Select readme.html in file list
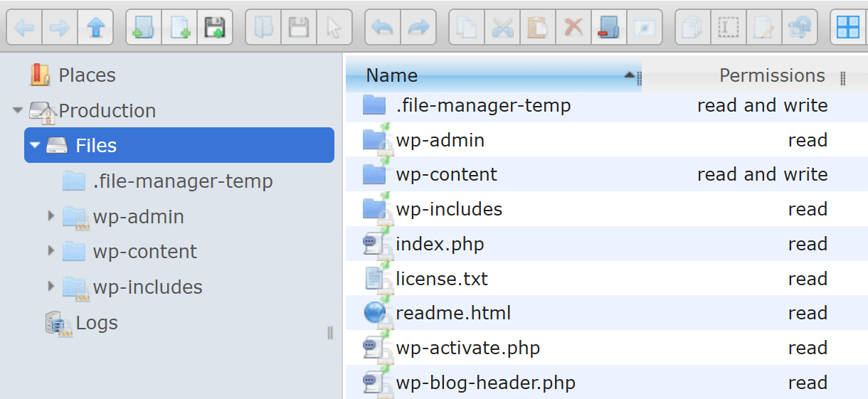 (607, 313)
